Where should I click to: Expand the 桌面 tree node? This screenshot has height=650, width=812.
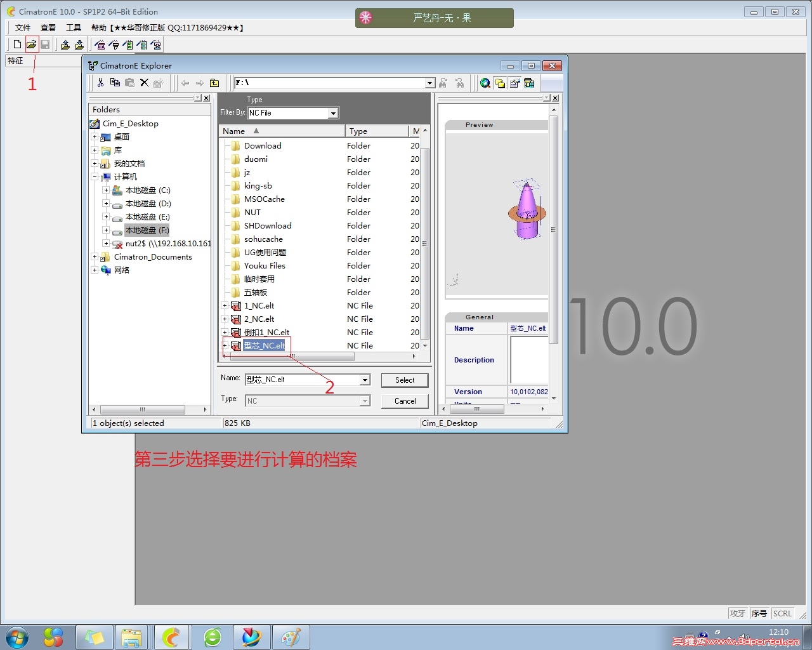pyautogui.click(x=95, y=137)
